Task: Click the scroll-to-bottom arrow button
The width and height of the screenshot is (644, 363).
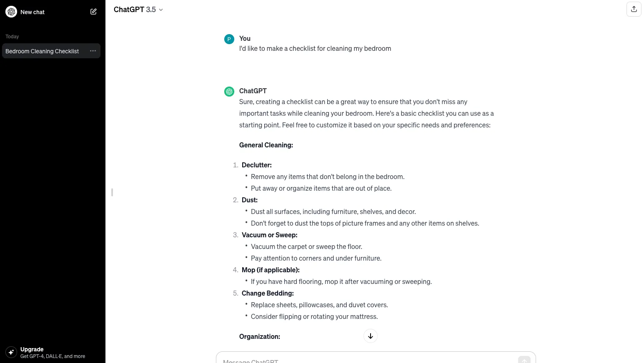Action: (370, 336)
